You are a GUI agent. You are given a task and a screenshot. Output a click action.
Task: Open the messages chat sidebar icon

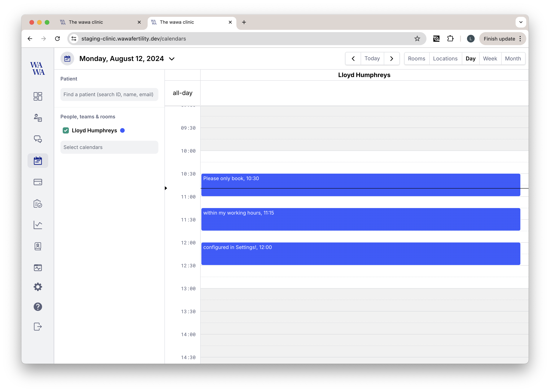coord(38,139)
